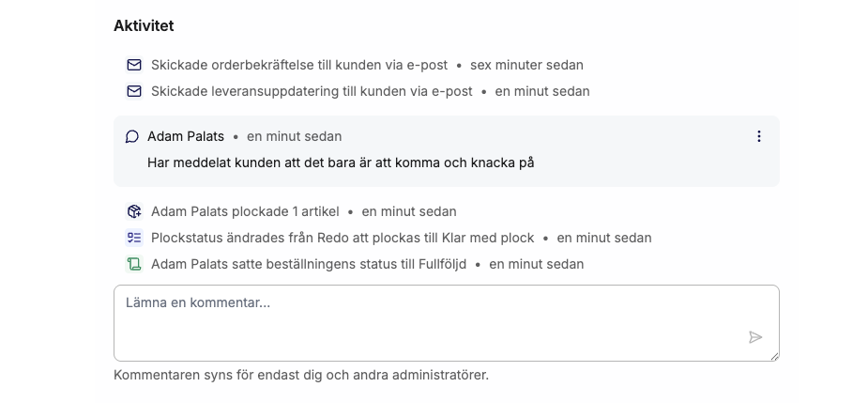Viewport: 868px width, 418px height.
Task: Click the envelope icon beside the leveransuppdatering entry
Action: click(134, 91)
